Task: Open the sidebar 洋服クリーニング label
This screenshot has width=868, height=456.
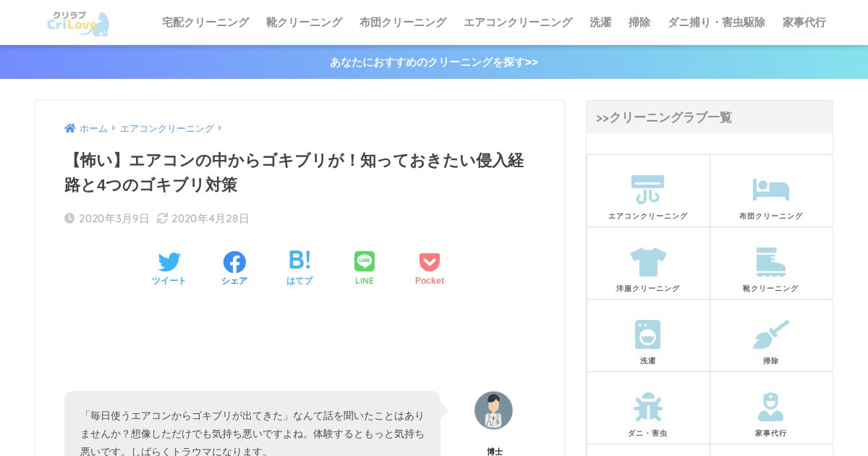Action: (x=647, y=288)
